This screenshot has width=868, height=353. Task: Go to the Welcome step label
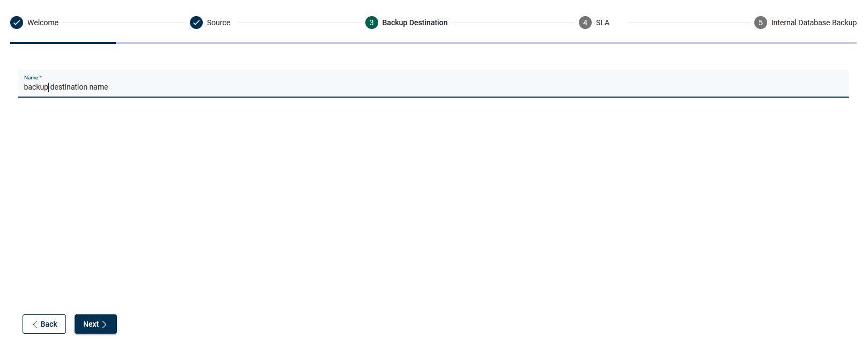tap(43, 23)
